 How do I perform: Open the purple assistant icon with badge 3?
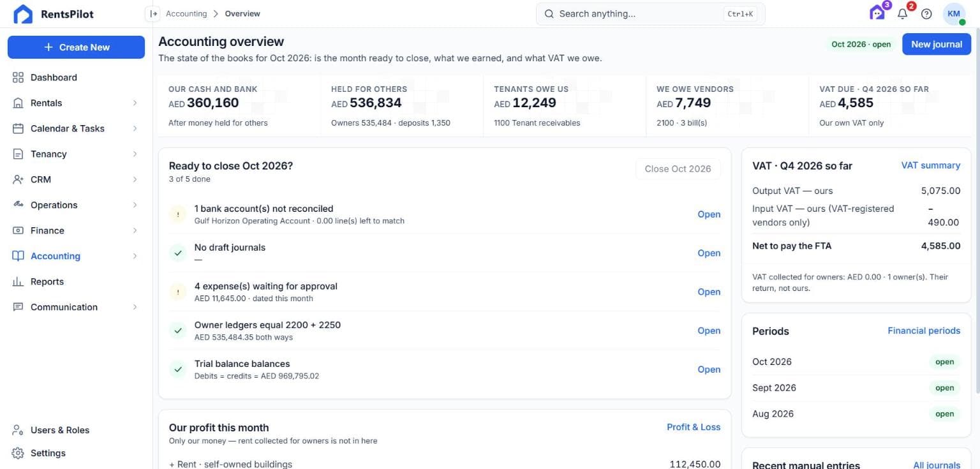coord(878,13)
